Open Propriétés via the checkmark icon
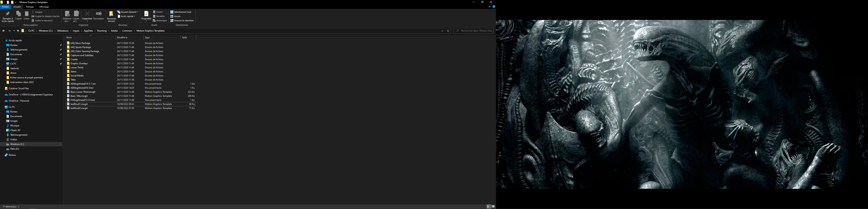The height and width of the screenshot is (209, 868). [x=146, y=14]
